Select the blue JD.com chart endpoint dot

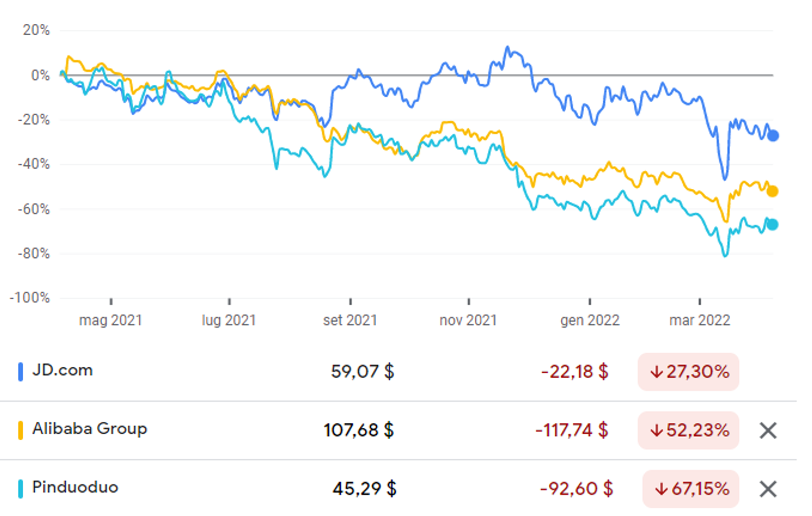(773, 136)
